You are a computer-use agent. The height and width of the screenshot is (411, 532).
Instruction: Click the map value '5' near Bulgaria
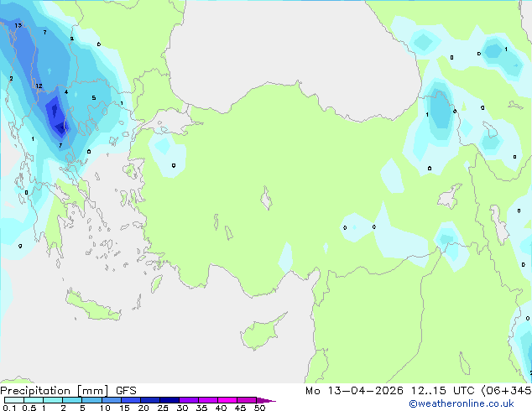[94, 98]
